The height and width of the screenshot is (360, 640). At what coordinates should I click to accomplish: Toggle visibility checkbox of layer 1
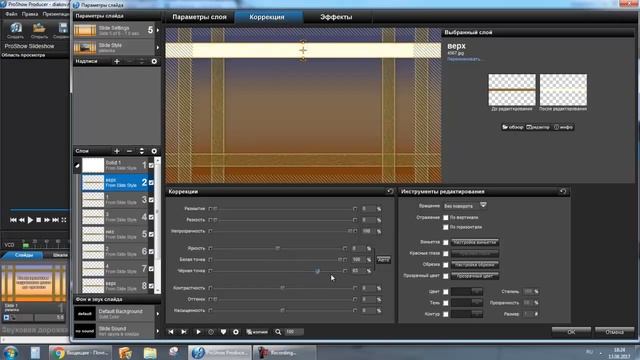click(x=151, y=165)
